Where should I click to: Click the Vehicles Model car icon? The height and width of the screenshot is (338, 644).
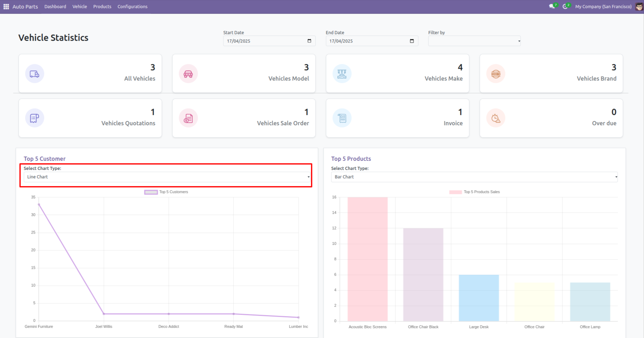tap(188, 74)
